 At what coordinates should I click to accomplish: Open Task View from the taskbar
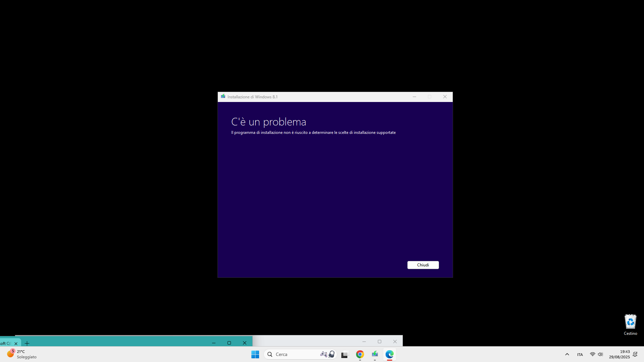pyautogui.click(x=345, y=354)
